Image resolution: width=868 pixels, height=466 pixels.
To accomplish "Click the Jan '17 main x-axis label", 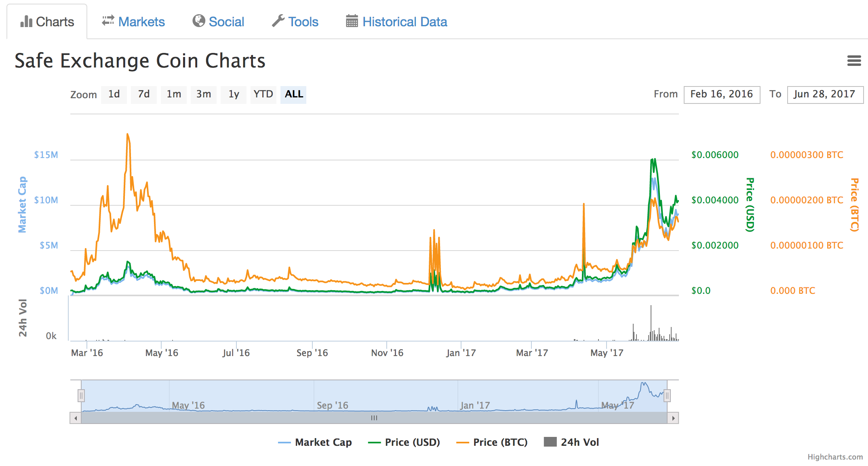I will pyautogui.click(x=461, y=353).
